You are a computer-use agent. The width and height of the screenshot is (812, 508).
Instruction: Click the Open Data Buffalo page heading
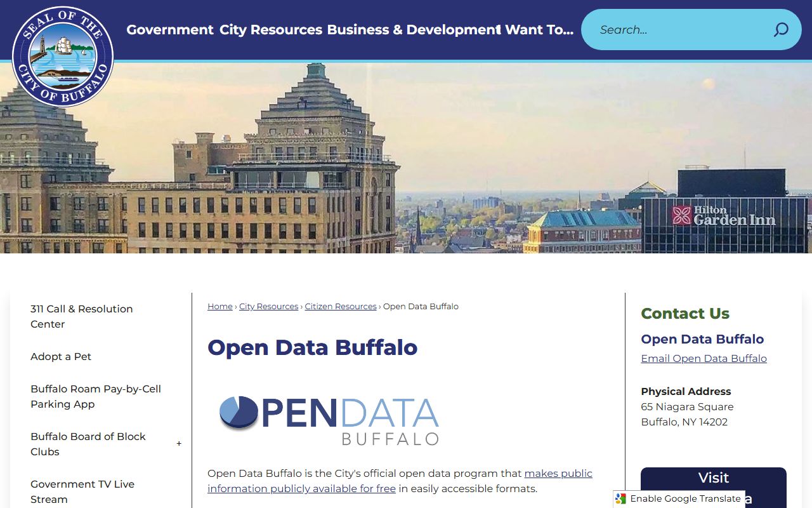312,347
